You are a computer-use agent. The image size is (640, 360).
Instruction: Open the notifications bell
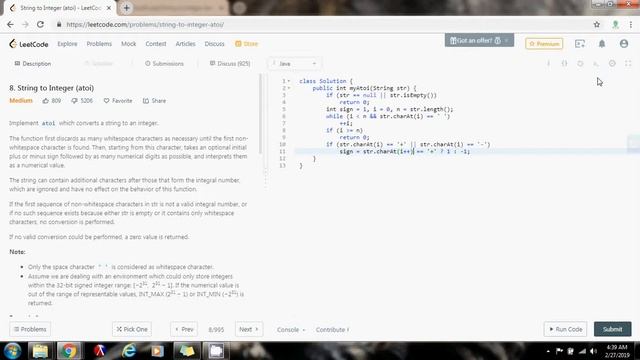[602, 44]
